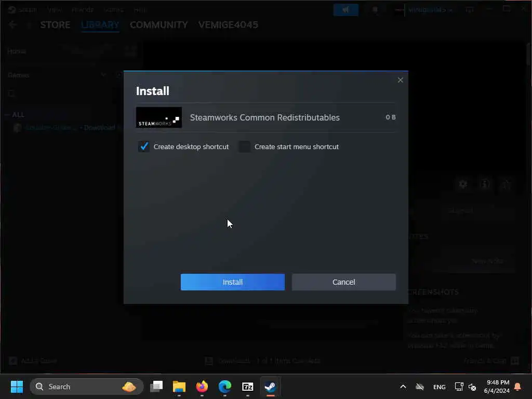The height and width of the screenshot is (399, 532).
Task: Click the ENG language indicator
Action: tap(440, 387)
